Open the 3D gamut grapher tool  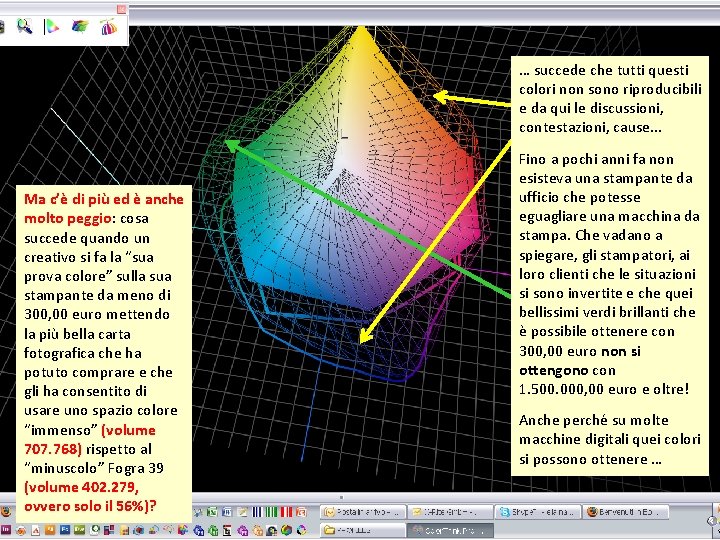click(x=80, y=27)
